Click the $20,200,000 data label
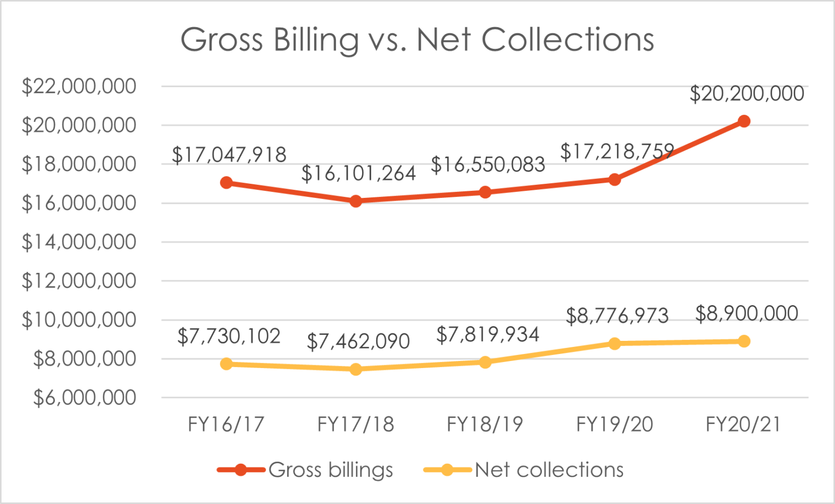The width and height of the screenshot is (835, 504). (746, 94)
